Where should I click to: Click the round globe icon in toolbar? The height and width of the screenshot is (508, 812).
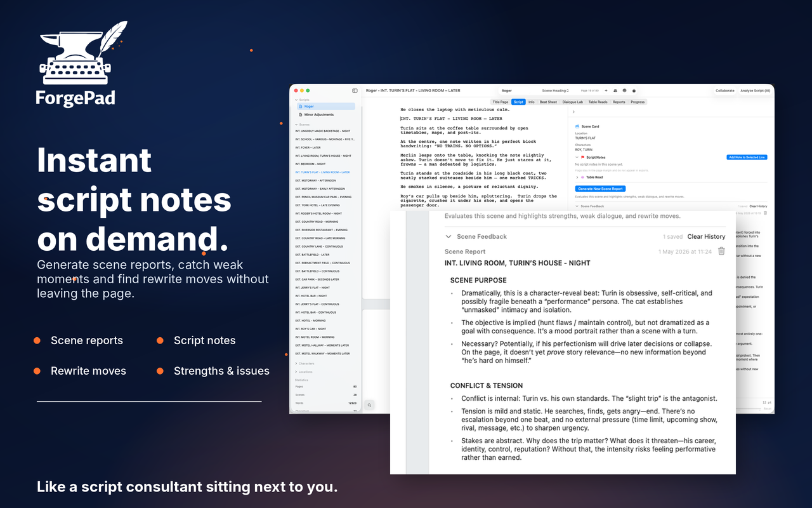coord(625,91)
